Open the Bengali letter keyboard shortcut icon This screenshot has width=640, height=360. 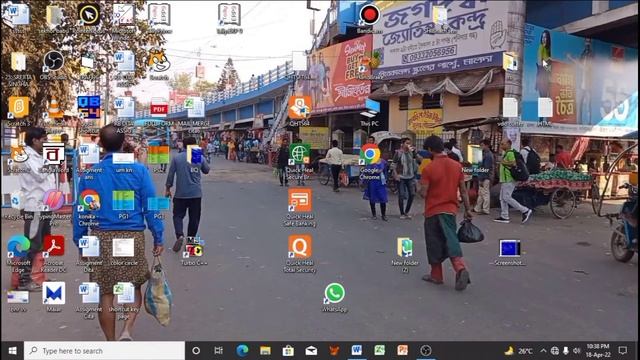tap(53, 154)
